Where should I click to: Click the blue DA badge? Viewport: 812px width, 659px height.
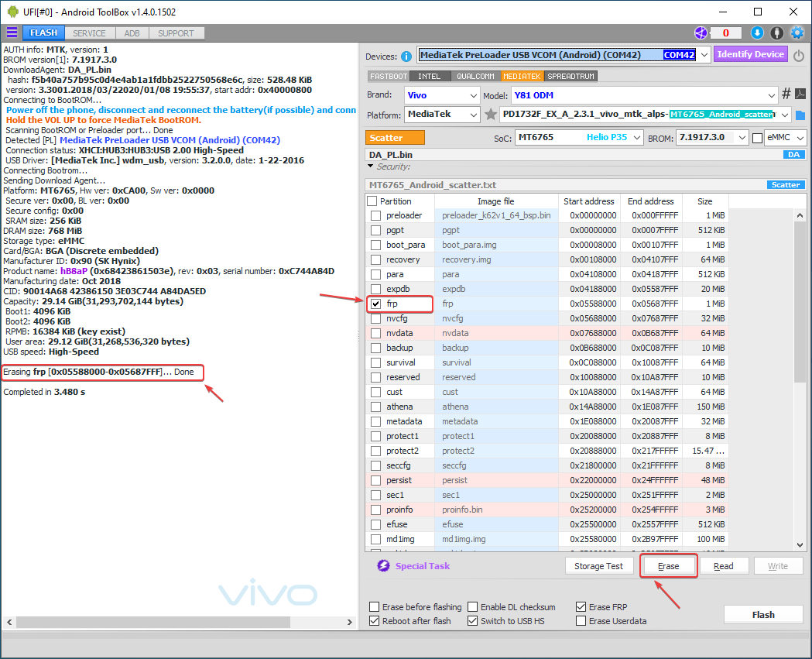pyautogui.click(x=793, y=154)
